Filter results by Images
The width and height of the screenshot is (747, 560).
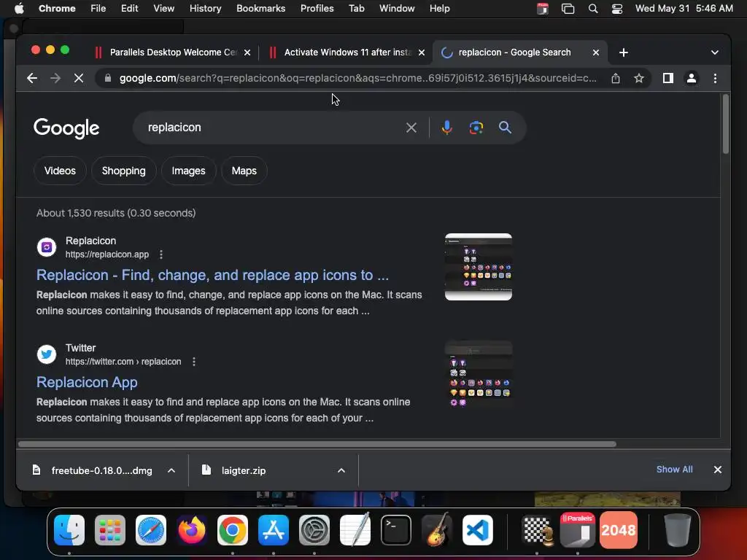tap(189, 171)
